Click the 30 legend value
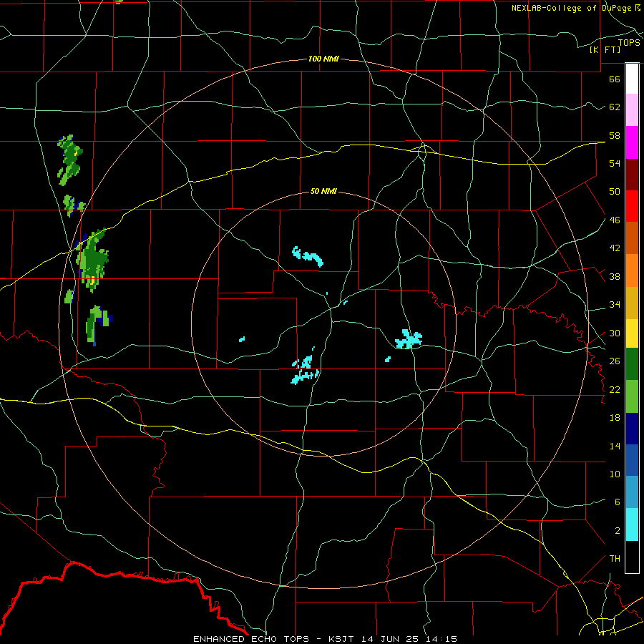Viewport: 644px width, 644px height. pyautogui.click(x=615, y=333)
